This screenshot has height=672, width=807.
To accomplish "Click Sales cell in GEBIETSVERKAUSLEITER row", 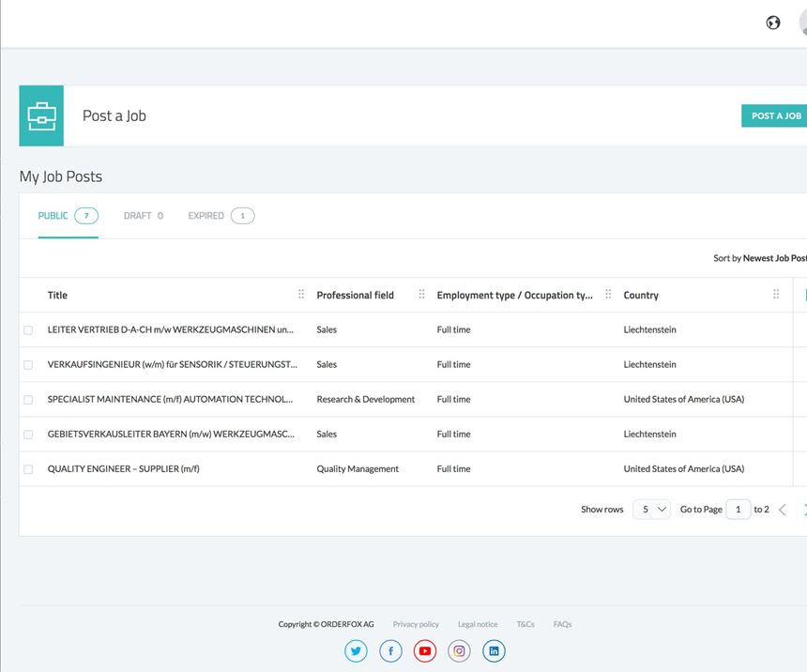I will 327,435.
